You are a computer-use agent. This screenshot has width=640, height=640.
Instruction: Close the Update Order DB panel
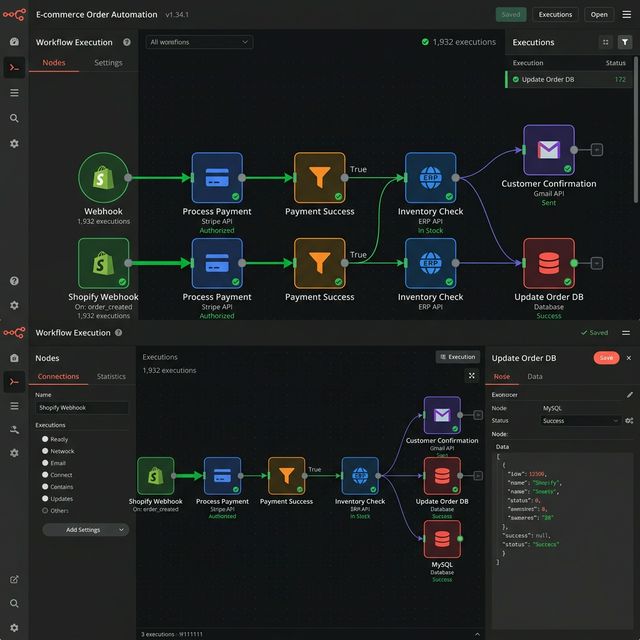click(x=629, y=358)
